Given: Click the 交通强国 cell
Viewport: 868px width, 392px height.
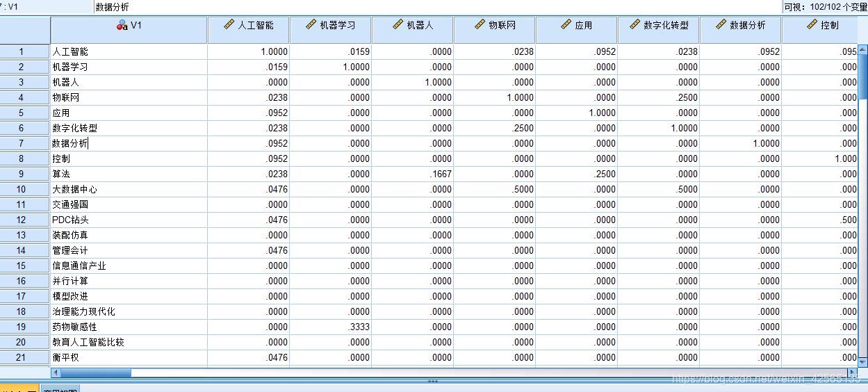Looking at the screenshot, I should pos(129,204).
